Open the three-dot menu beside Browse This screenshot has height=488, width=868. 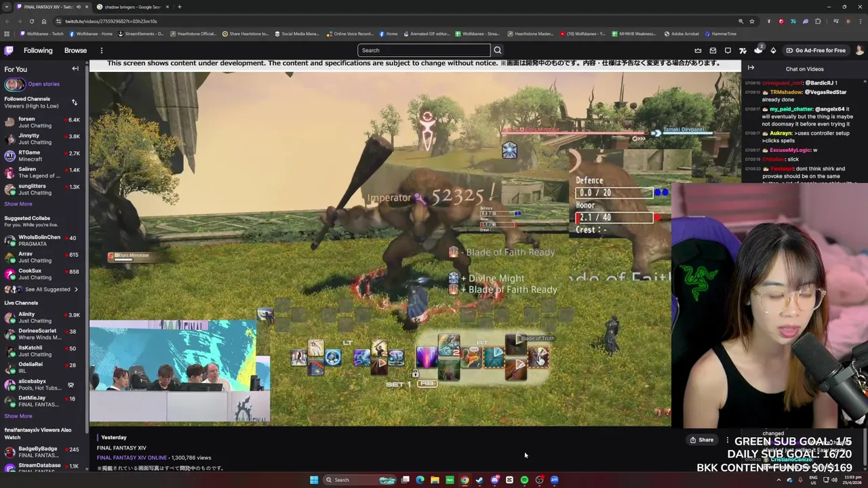102,50
